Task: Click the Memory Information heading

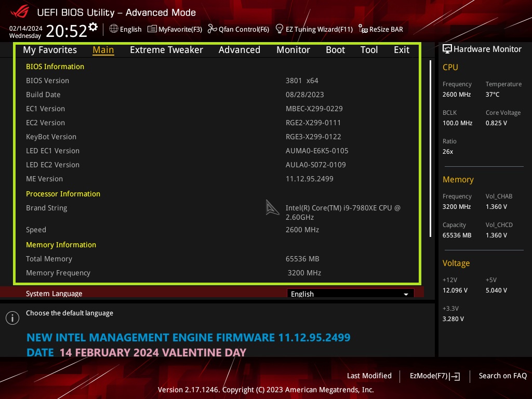Action: point(61,245)
